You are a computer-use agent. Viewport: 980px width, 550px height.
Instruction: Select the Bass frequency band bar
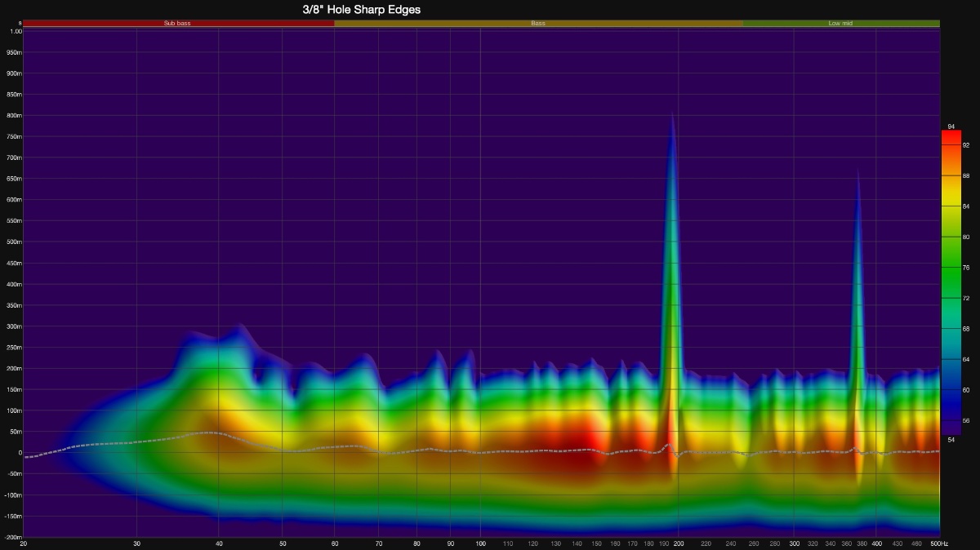(x=538, y=24)
